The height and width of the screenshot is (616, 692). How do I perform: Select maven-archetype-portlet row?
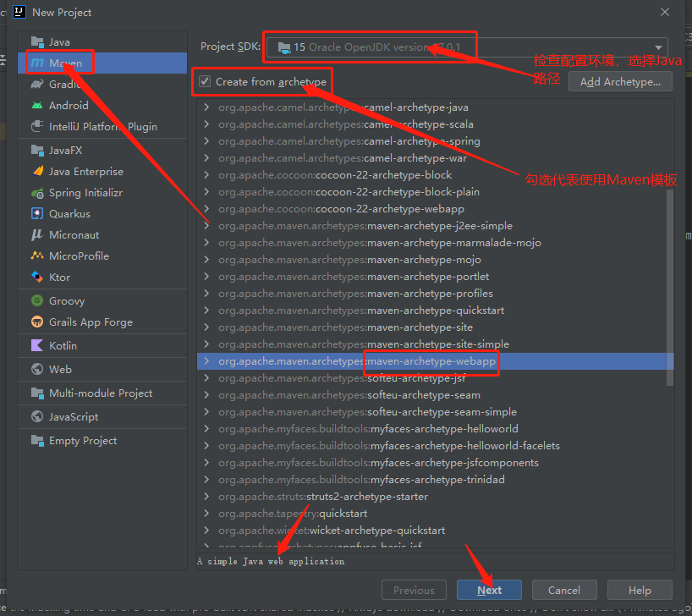435,277
